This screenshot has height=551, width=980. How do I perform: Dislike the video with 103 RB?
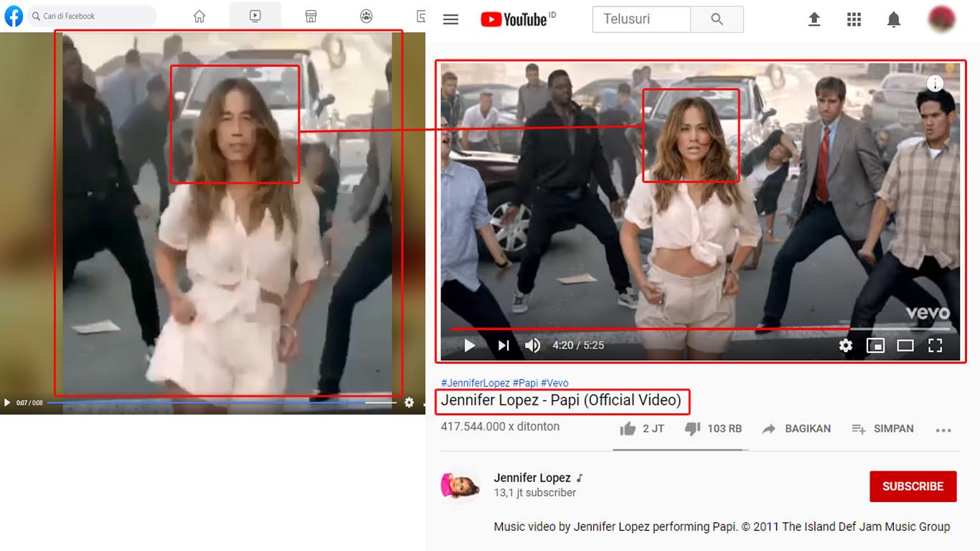click(712, 429)
